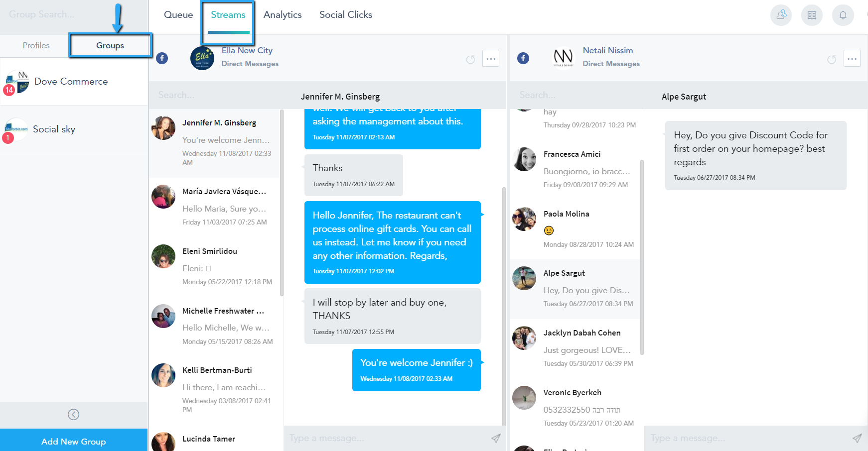The image size is (868, 451).
Task: Open Jennifer M. Ginsberg conversation
Action: tap(214, 142)
